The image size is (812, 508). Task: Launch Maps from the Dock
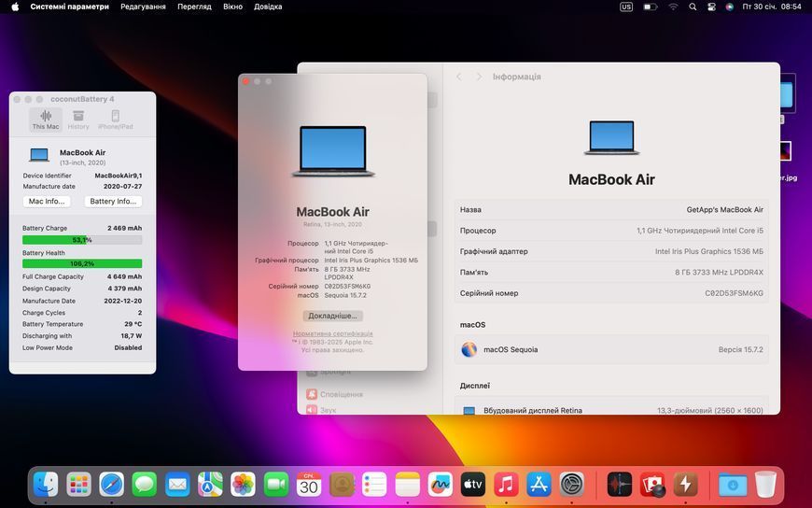(210, 485)
